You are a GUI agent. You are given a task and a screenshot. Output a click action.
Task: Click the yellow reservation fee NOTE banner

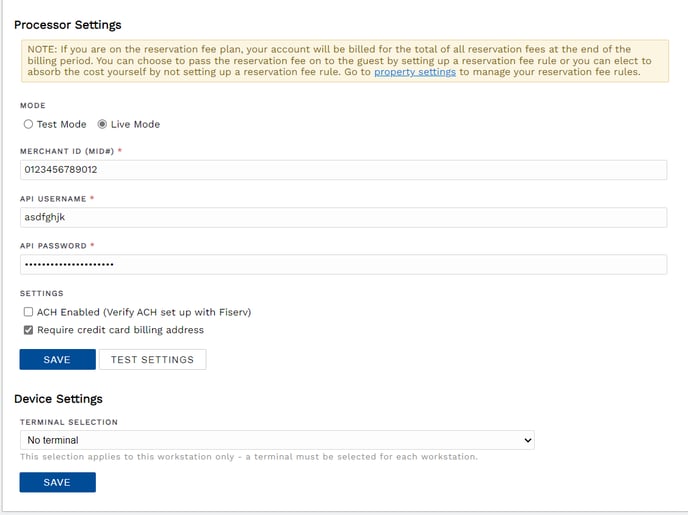[x=345, y=61]
